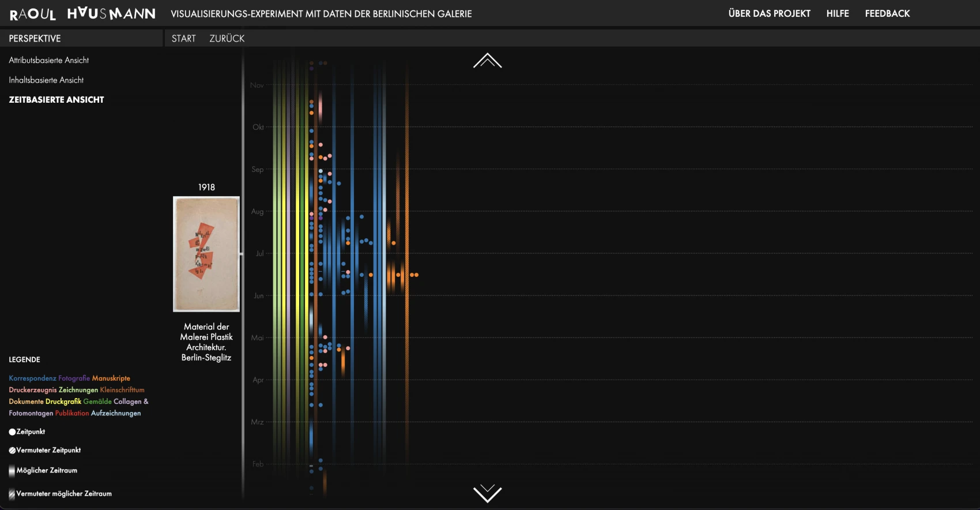Click the Start button
The image size is (980, 510).
coord(183,39)
